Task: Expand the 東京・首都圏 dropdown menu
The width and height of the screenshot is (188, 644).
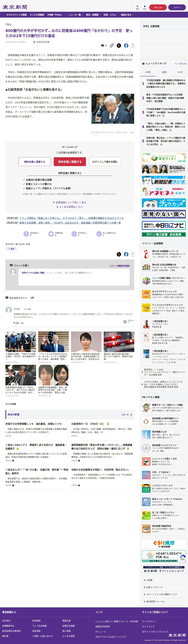Action: click(x=93, y=15)
